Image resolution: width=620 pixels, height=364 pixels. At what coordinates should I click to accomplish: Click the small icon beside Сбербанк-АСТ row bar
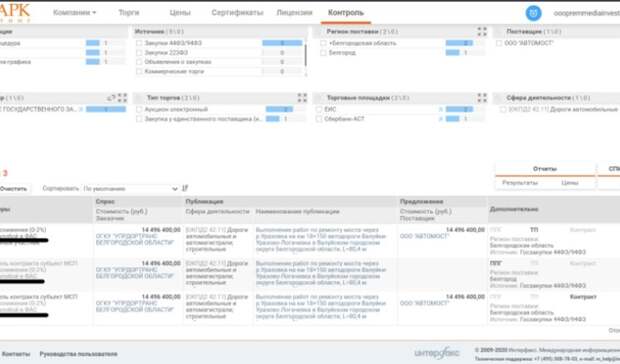point(440,119)
